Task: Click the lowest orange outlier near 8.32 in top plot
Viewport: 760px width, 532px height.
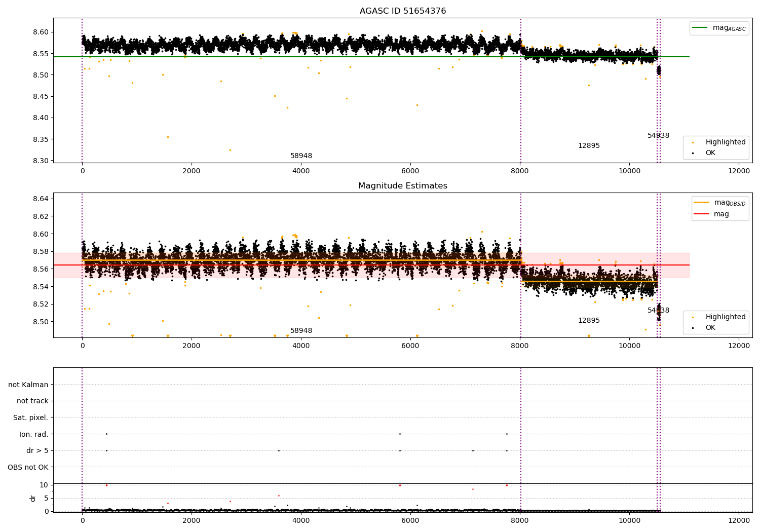Action: [230, 150]
